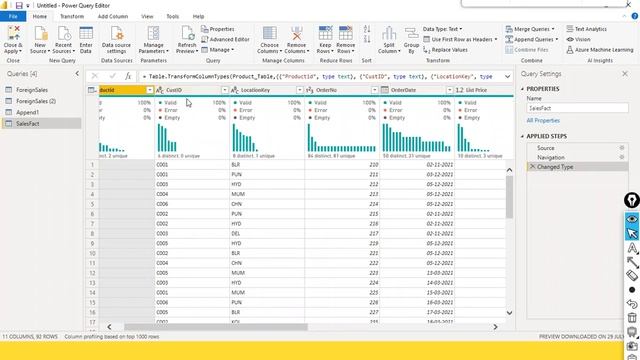
Task: Select the SalesFact query
Action: 41,123
